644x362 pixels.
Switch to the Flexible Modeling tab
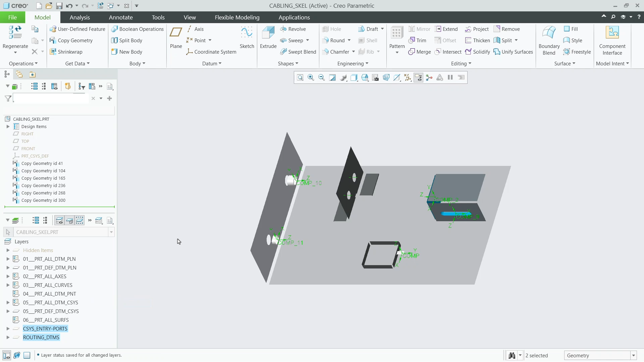pyautogui.click(x=237, y=17)
